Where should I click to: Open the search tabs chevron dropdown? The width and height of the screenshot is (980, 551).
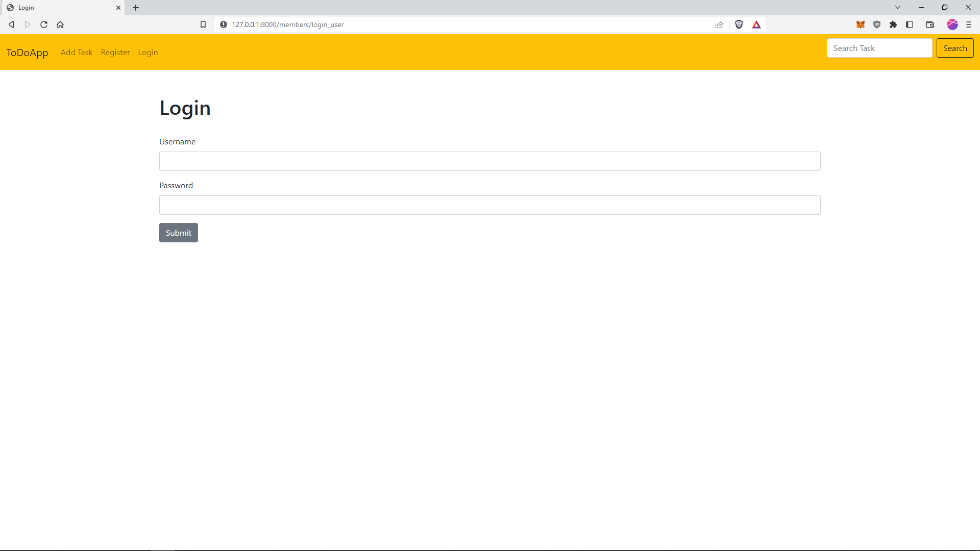click(x=897, y=7)
